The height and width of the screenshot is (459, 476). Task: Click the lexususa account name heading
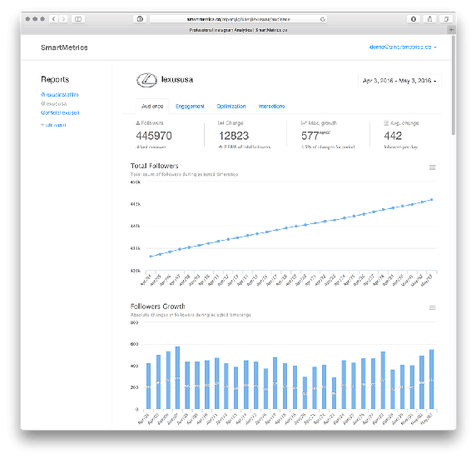pos(177,80)
